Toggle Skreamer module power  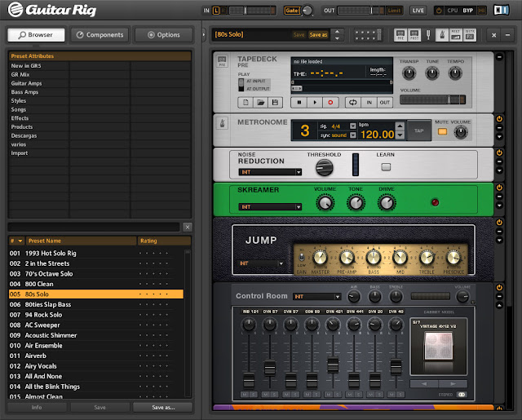499,188
